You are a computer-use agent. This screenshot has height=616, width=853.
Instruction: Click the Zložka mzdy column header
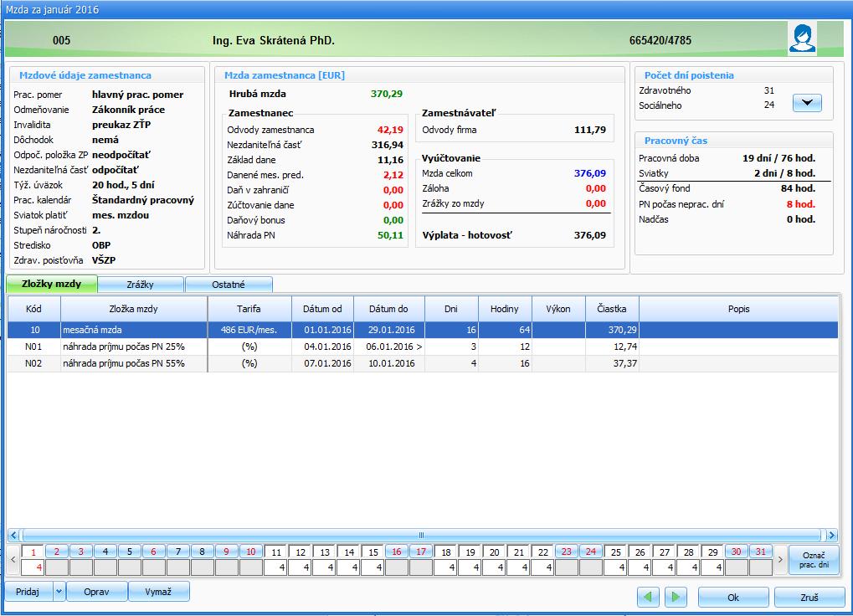click(134, 309)
